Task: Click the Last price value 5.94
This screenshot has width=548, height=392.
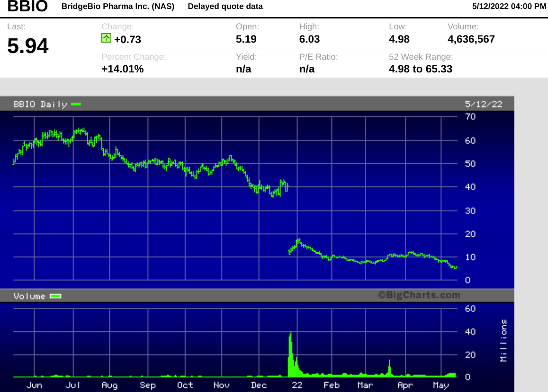Action: click(27, 45)
